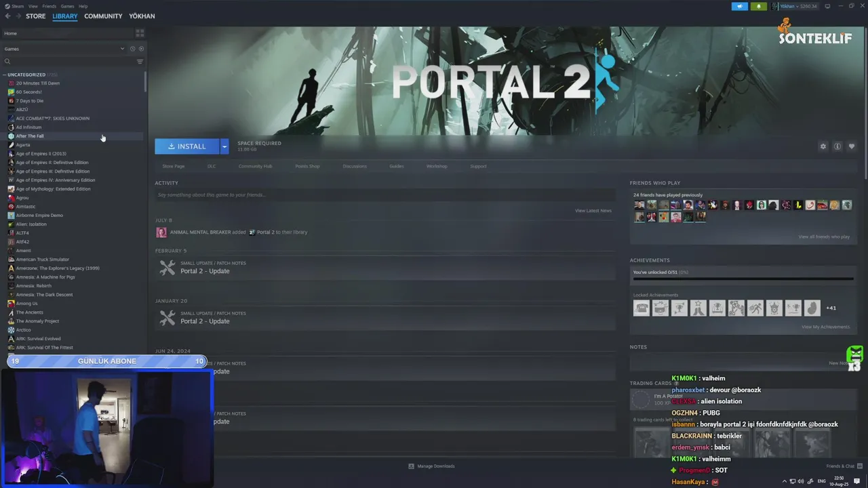Open the Points Shop link

(x=307, y=166)
